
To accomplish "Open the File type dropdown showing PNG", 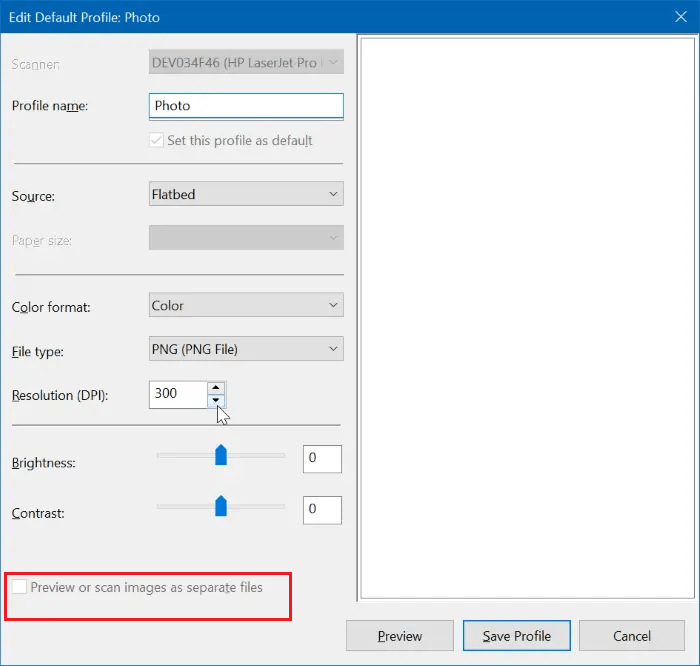I will [246, 349].
